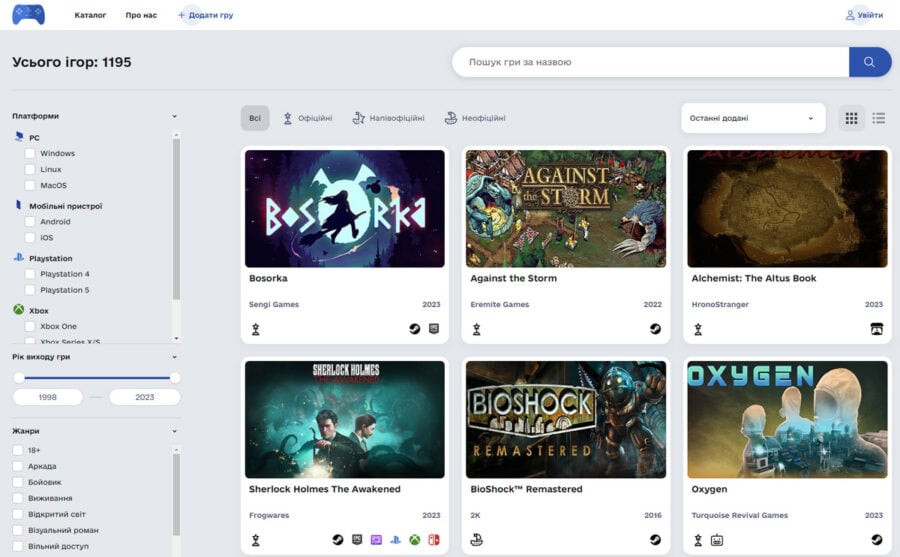Open the Bosorka game title link

268,278
